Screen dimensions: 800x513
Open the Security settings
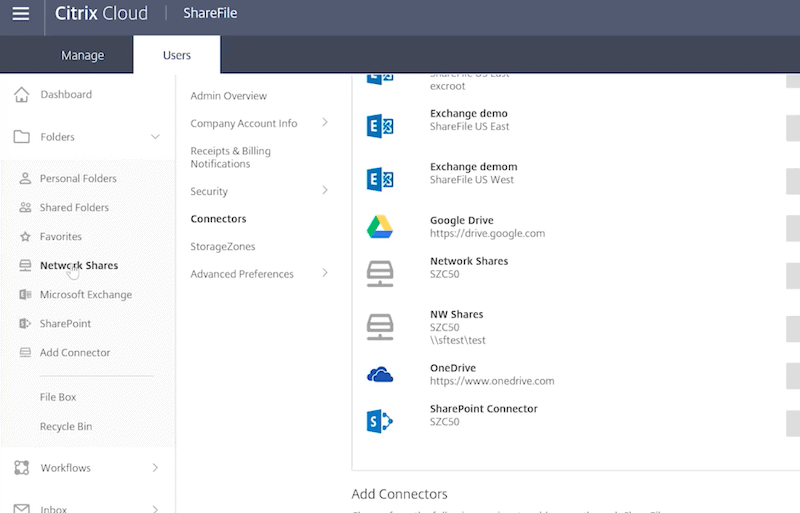(209, 191)
